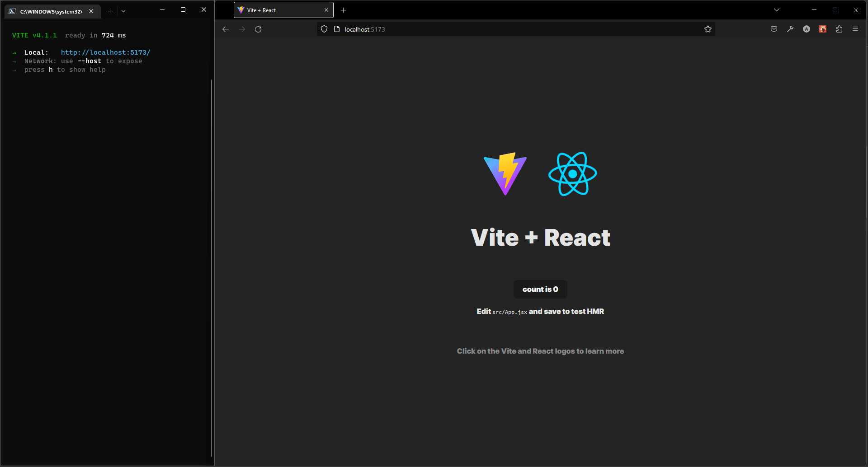868x467 pixels.
Task: Focus the localhost:5173 address bar
Action: pyautogui.click(x=515, y=29)
